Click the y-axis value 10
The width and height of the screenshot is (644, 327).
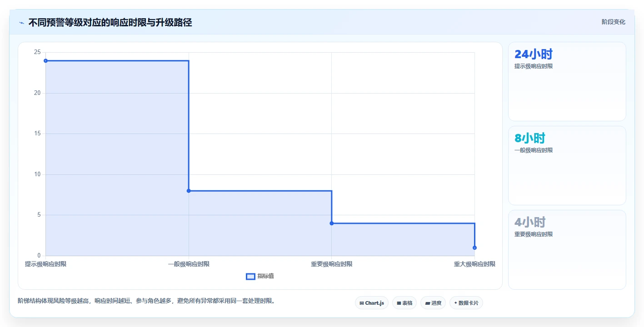click(x=37, y=174)
